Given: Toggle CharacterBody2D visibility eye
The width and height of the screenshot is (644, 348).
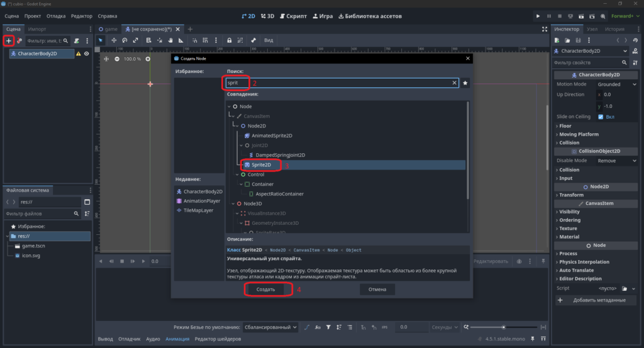Looking at the screenshot, I should [x=87, y=54].
